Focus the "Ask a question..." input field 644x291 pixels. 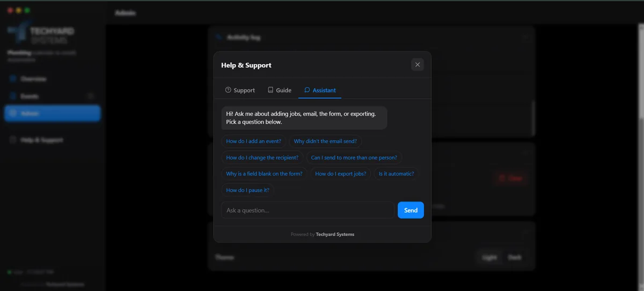[308, 210]
